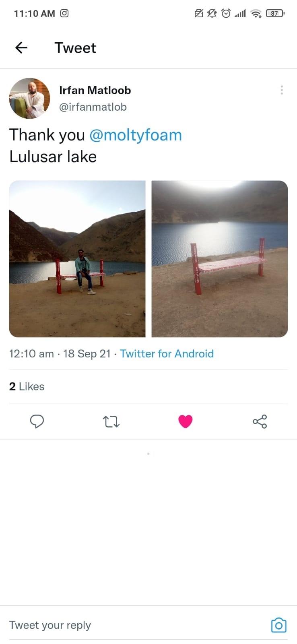The height and width of the screenshot is (644, 297).
Task: Tap the reply speech bubble icon
Action: tap(37, 421)
